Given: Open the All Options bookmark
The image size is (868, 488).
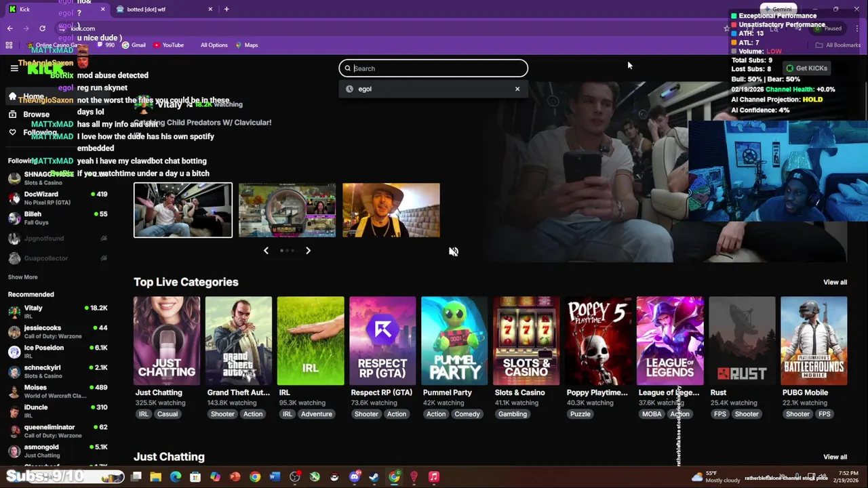Looking at the screenshot, I should (214, 45).
